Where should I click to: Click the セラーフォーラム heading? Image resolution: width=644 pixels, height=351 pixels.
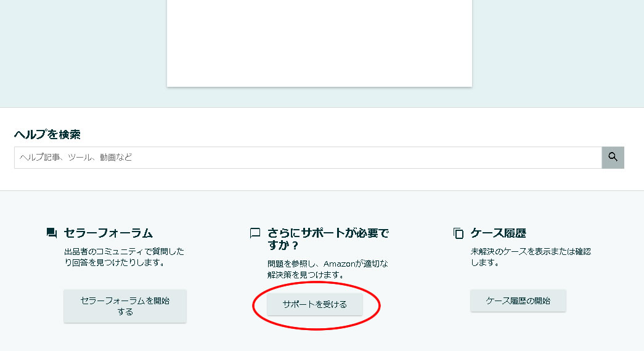[x=108, y=233]
